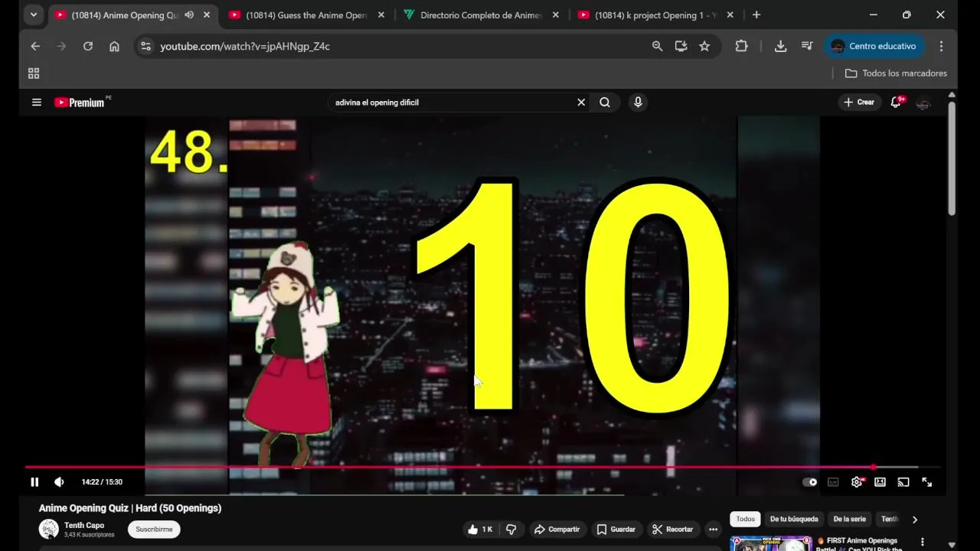Click the address bar URL
980x551 pixels.
click(x=245, y=47)
